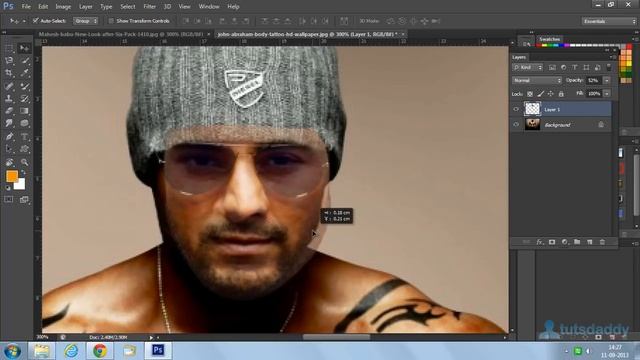Select the Eraser tool

(9, 111)
